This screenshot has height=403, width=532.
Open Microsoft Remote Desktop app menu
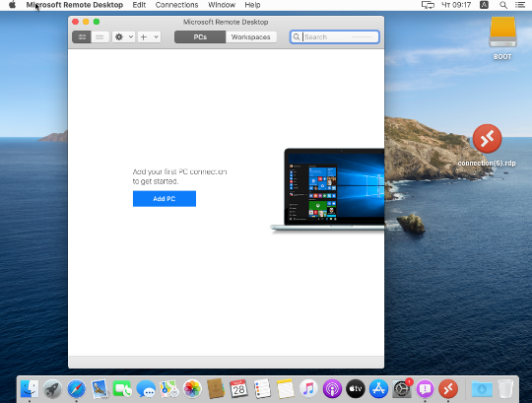[75, 5]
